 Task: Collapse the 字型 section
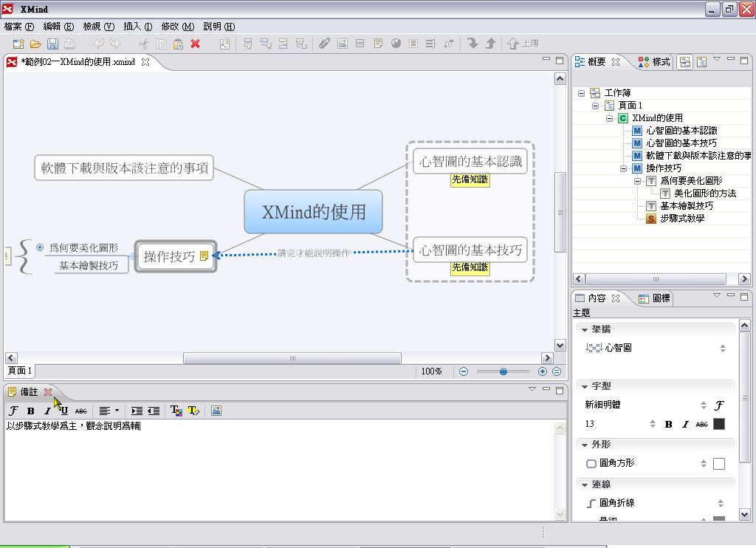[x=585, y=386]
